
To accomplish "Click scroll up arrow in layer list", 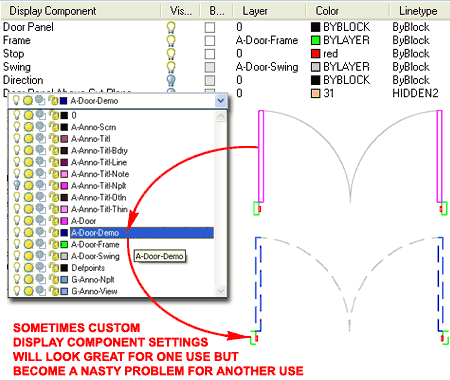I will (x=221, y=116).
